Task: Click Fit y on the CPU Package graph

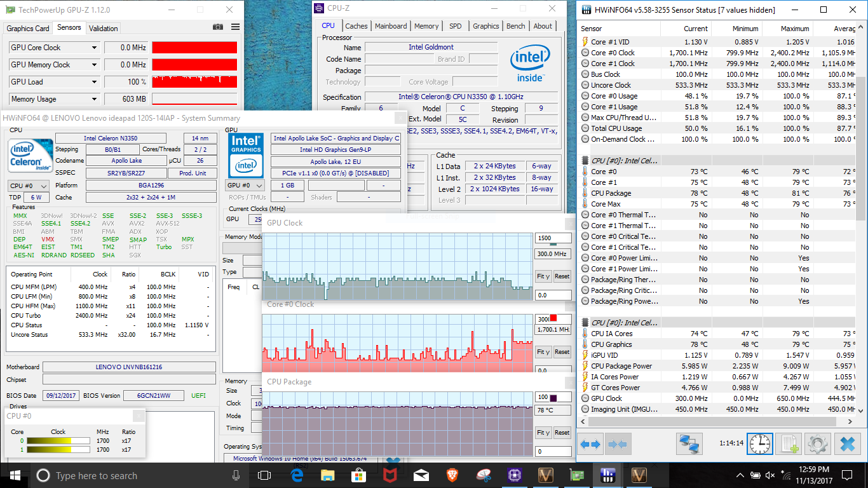Action: tap(543, 433)
